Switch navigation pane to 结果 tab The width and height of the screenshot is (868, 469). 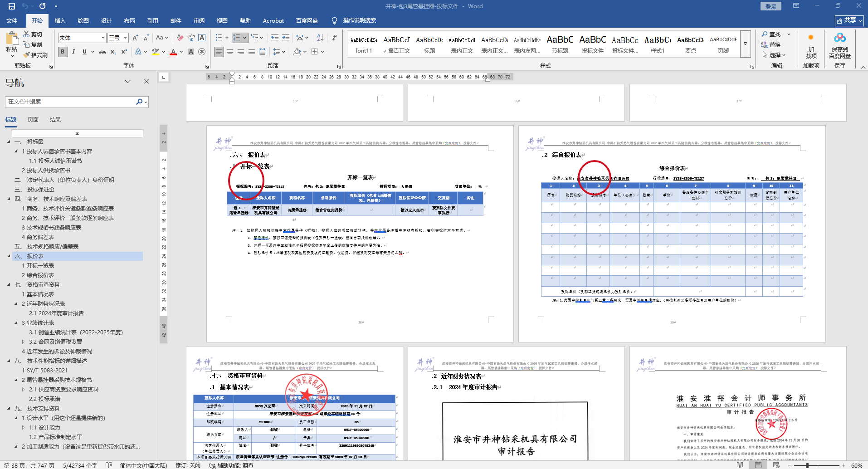click(55, 120)
